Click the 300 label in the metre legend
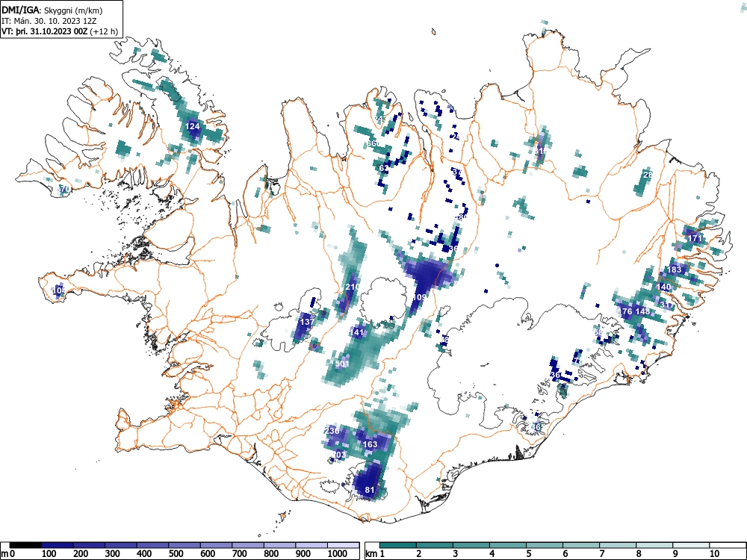Screen dimensions: 747x560 tap(113, 553)
